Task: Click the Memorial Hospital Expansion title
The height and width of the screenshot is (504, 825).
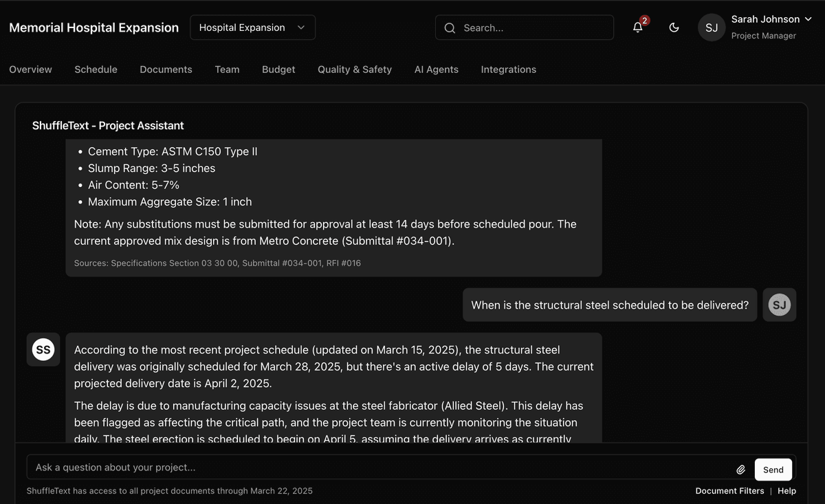Action: pyautogui.click(x=93, y=28)
